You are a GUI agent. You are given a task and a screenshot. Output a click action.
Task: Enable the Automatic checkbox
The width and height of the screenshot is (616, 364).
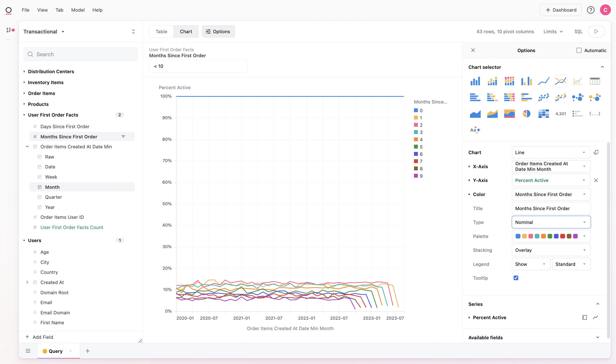point(579,50)
